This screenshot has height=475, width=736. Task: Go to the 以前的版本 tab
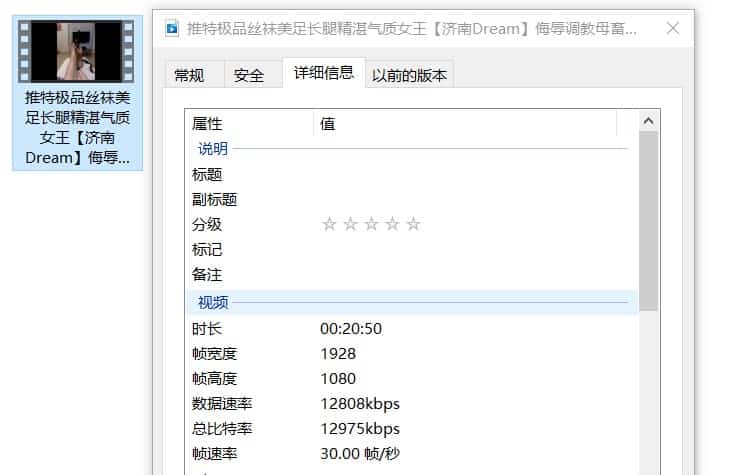(x=410, y=75)
